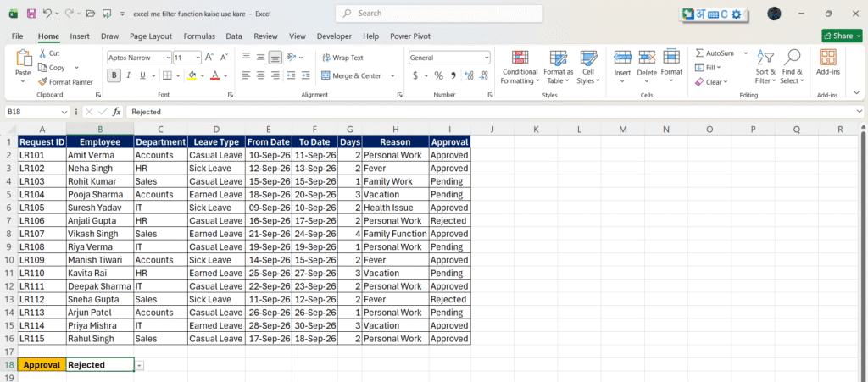Increase decimal places
Image resolution: width=868 pixels, height=382 pixels.
pyautogui.click(x=469, y=75)
